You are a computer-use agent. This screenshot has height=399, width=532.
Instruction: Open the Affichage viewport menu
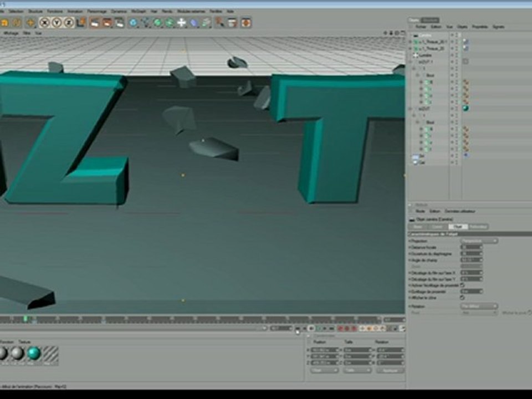(11, 33)
